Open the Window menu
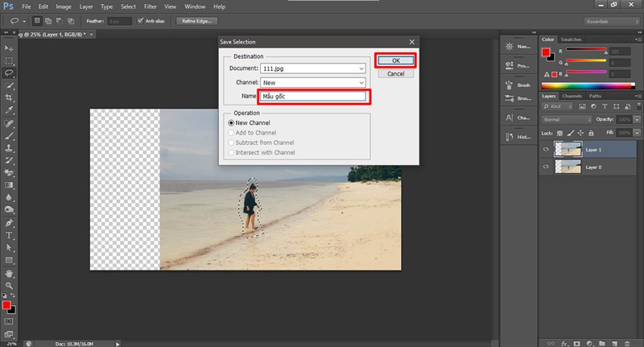This screenshot has height=347, width=644. click(195, 6)
